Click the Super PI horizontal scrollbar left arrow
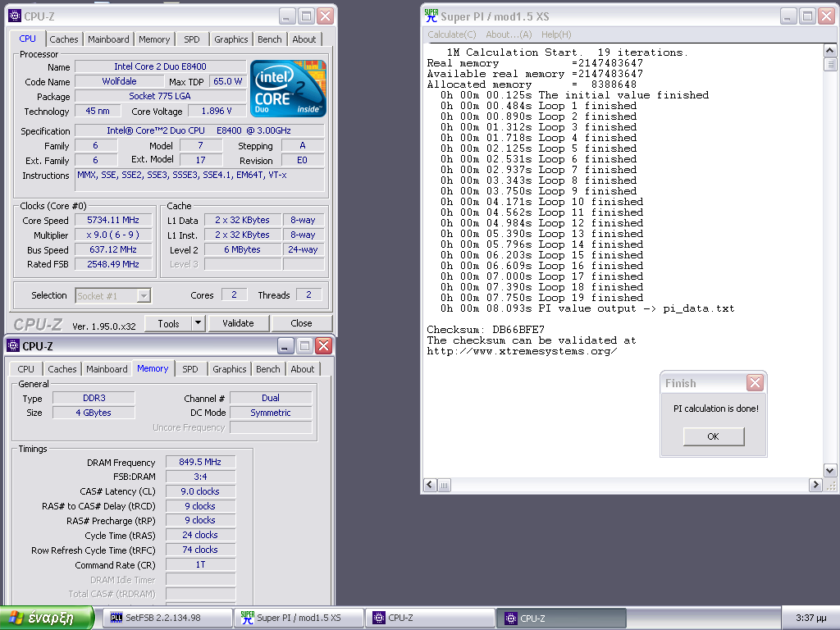The height and width of the screenshot is (630, 840). pos(430,486)
